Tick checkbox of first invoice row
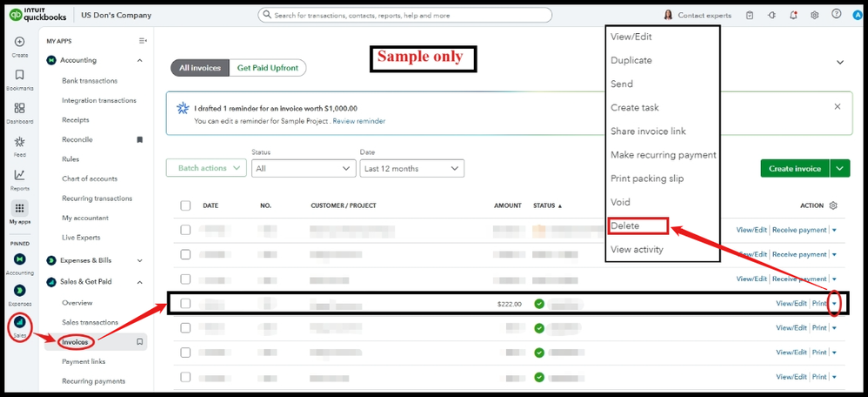 (185, 230)
